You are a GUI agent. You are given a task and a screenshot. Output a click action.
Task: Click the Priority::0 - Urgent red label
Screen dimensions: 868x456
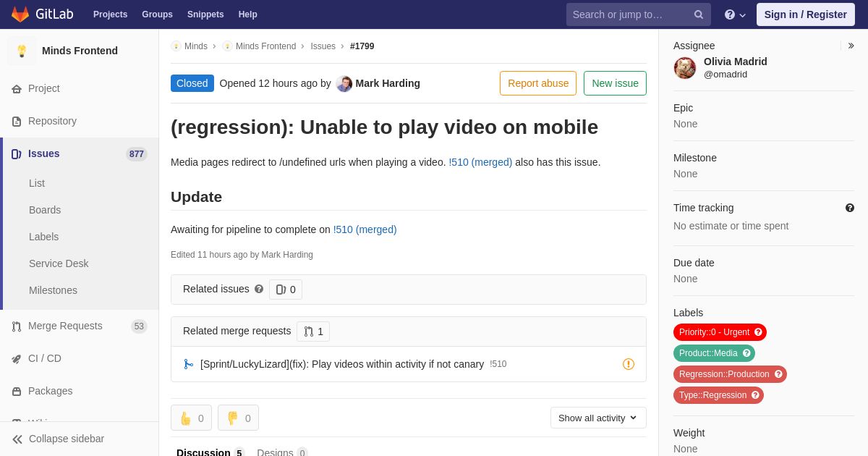point(720,332)
